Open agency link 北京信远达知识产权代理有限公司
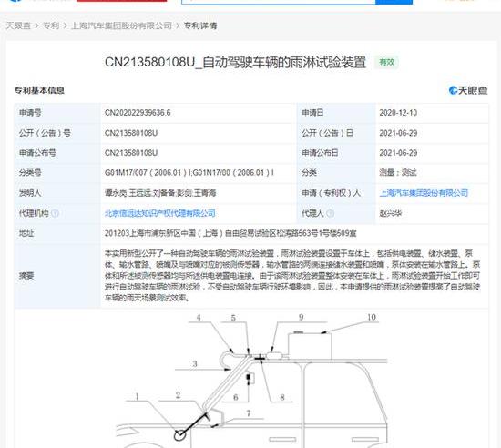Viewport: 501px width, 448px height. 160,213
